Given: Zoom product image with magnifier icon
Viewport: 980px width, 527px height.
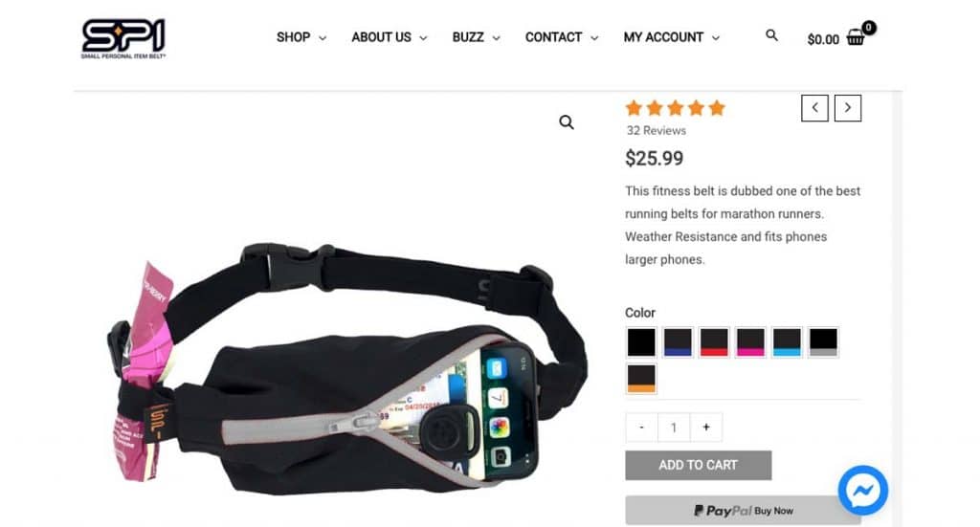Looking at the screenshot, I should 567,122.
